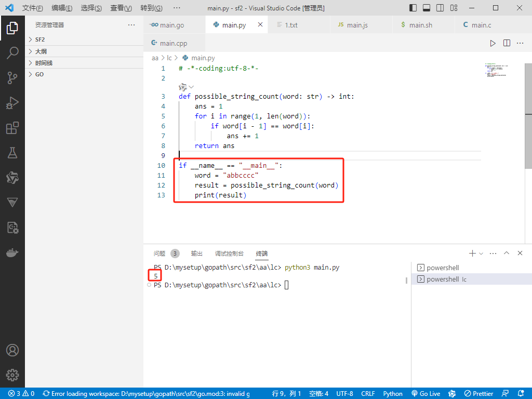Open the Source Control view
The image size is (532, 399).
point(12,78)
